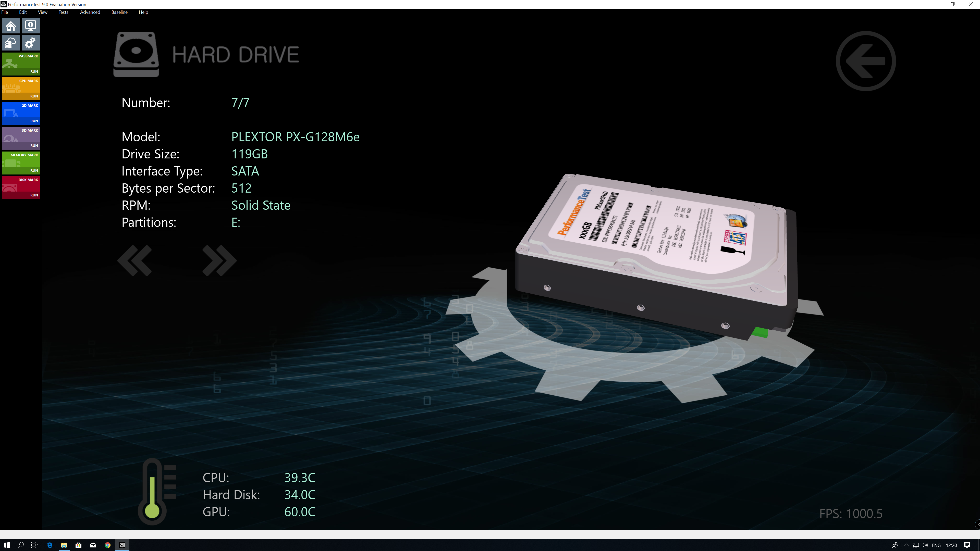This screenshot has width=980, height=551.
Task: Go to next hard drive with double-right chevrons
Action: tap(219, 260)
